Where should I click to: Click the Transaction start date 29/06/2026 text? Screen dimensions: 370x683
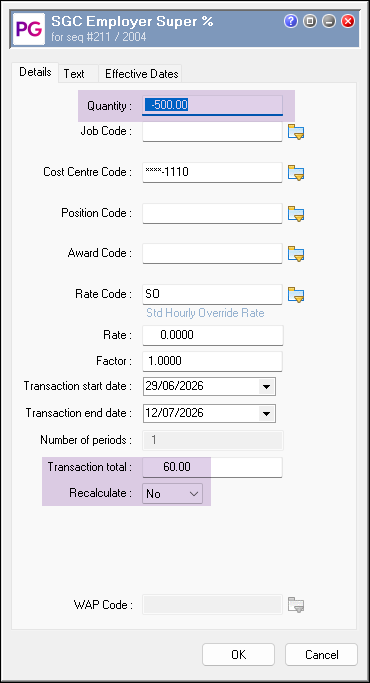click(x=174, y=386)
